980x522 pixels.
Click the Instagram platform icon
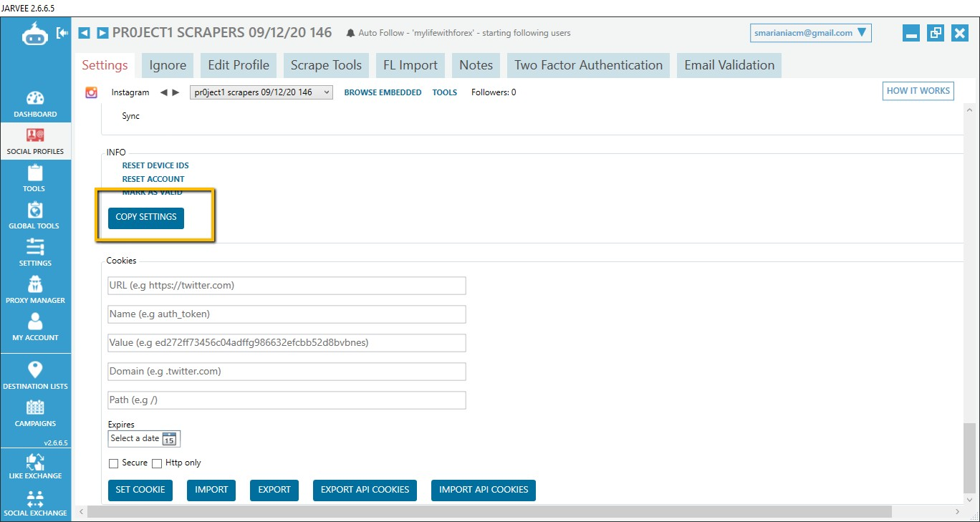point(91,92)
